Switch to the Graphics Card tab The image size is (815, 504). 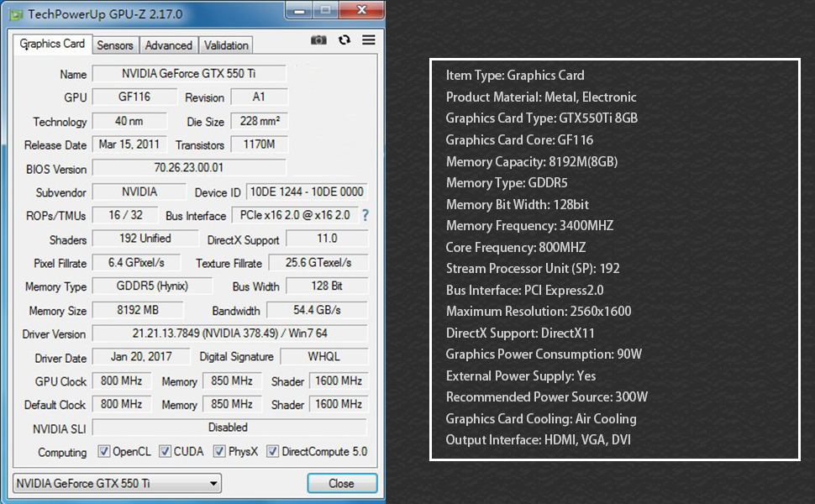[x=52, y=45]
